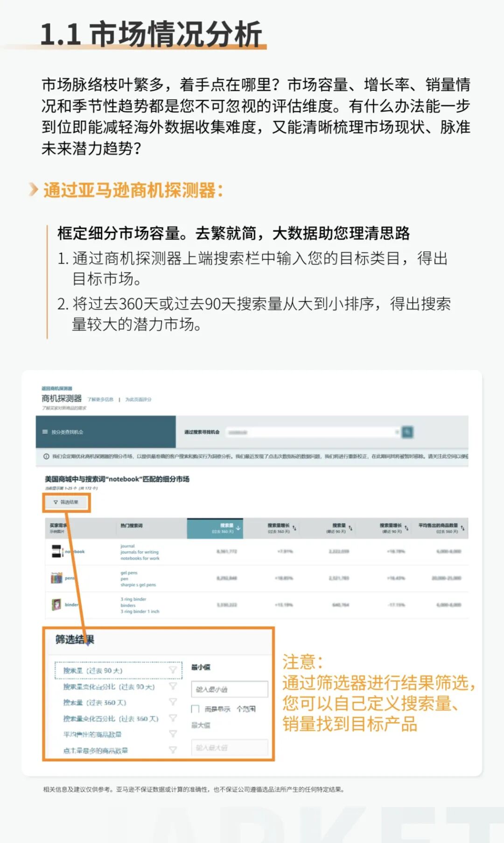Click the notebook product thumbnail image
This screenshot has height=843, width=504.
[56, 552]
